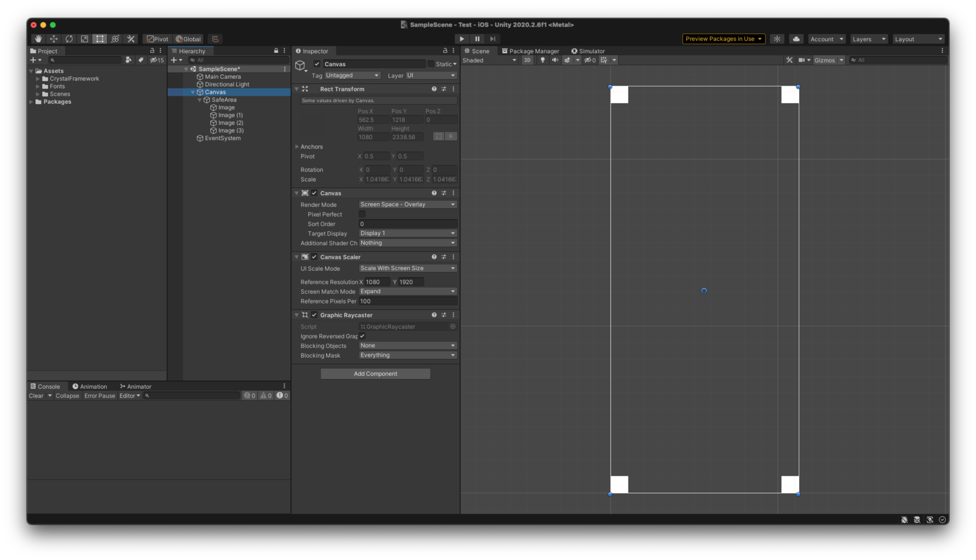Viewport: 976px width, 560px height.
Task: Collapse the SafeArea hierarchy item
Action: pos(201,100)
